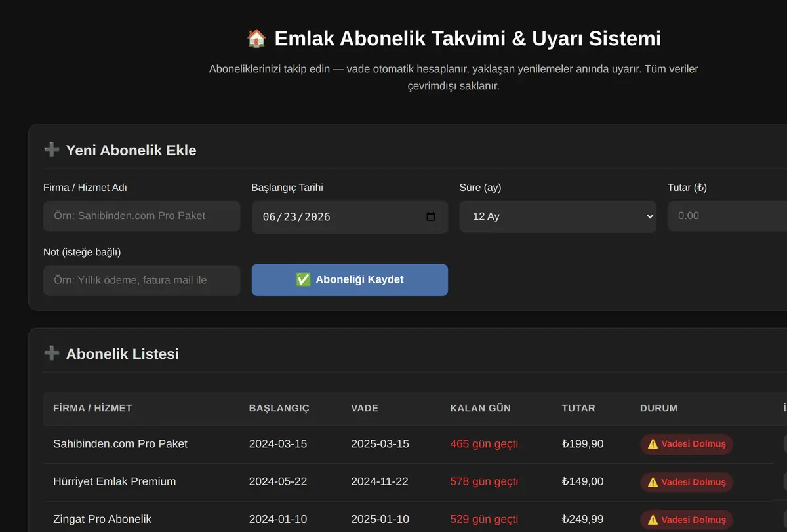Select the Hürriyet Emlak Premium row name

pos(115,481)
